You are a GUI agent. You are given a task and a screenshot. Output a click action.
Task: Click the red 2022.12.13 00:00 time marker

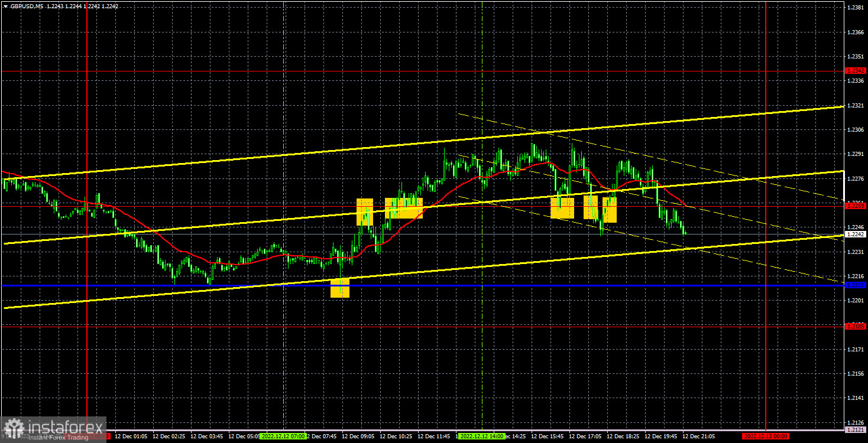pos(766,436)
